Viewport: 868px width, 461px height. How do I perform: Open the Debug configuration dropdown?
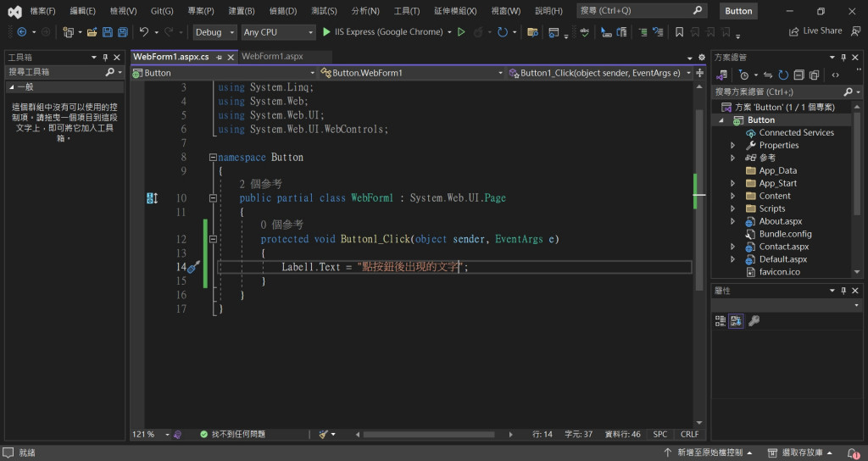coord(215,32)
